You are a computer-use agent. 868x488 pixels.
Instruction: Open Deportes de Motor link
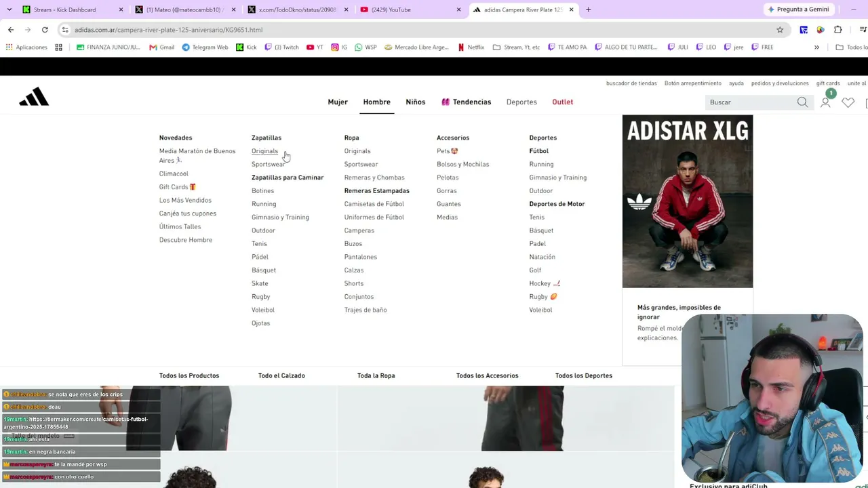click(x=557, y=204)
